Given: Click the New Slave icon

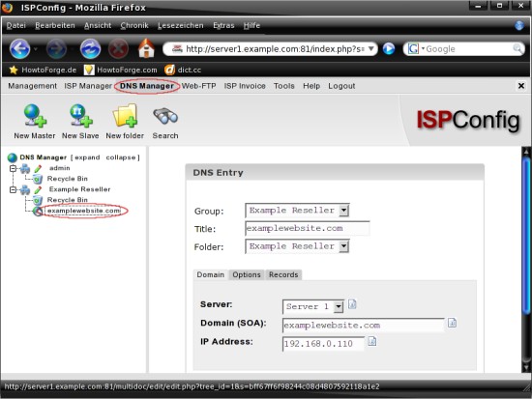Looking at the screenshot, I should pyautogui.click(x=80, y=116).
